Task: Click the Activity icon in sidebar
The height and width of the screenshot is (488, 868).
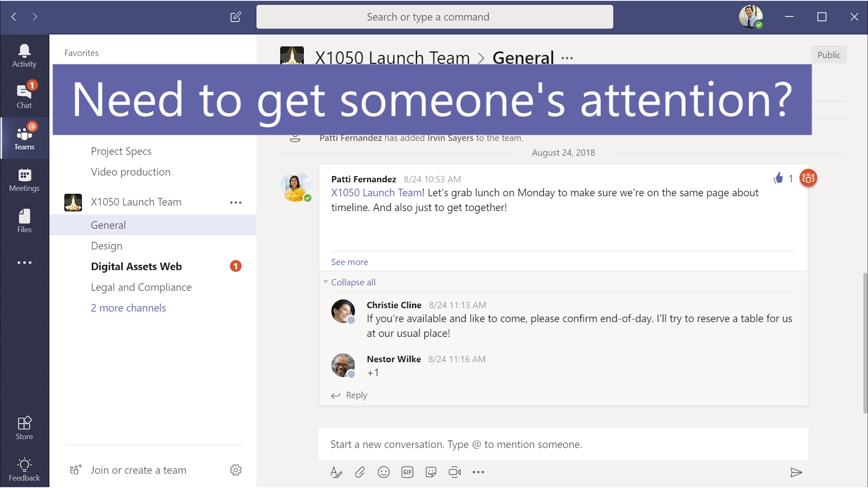Action: 24,55
